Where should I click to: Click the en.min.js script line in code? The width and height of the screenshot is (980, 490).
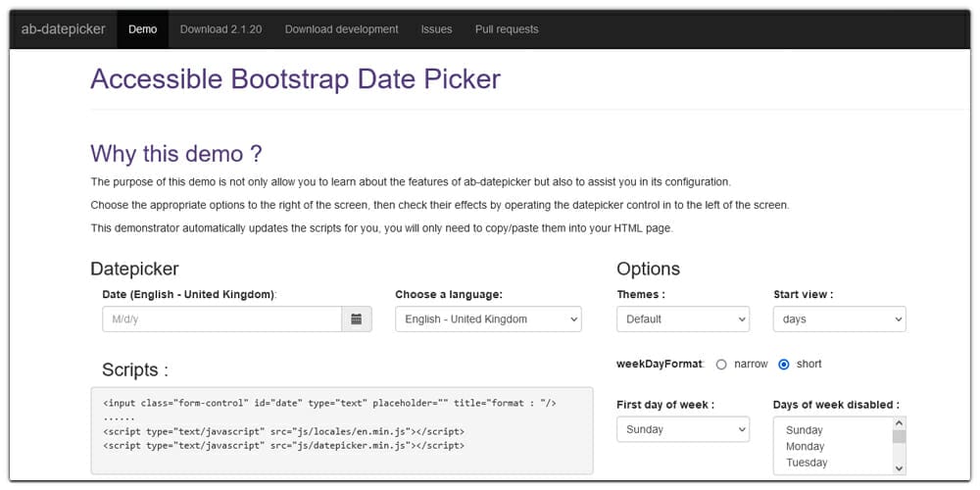click(284, 432)
